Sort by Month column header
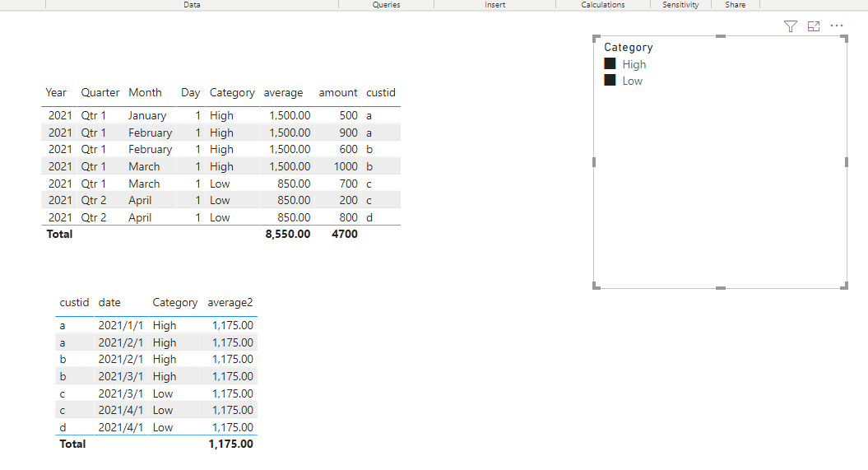Screen dimensions: 868x470 click(x=145, y=92)
